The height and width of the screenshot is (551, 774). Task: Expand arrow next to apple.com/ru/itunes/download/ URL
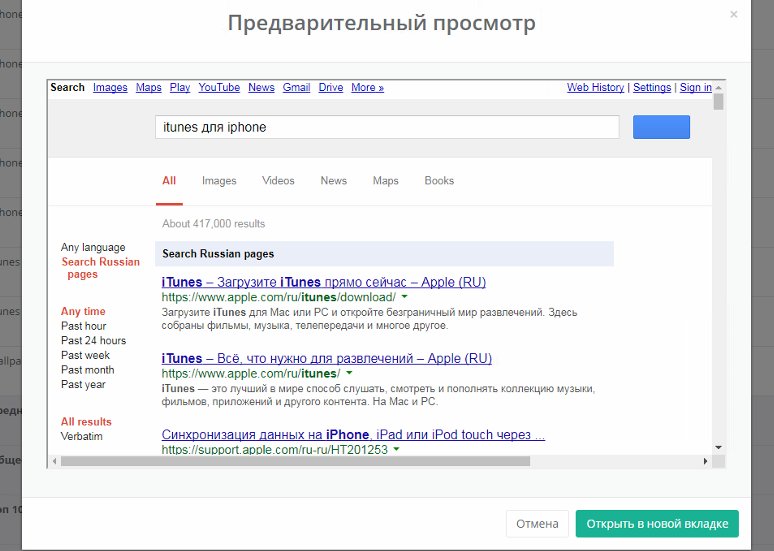[x=405, y=297]
